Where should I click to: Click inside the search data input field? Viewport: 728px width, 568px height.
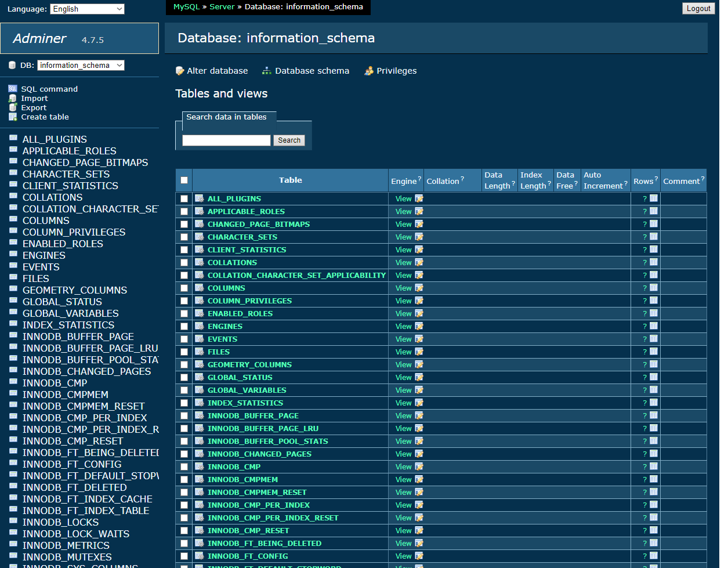tap(226, 140)
